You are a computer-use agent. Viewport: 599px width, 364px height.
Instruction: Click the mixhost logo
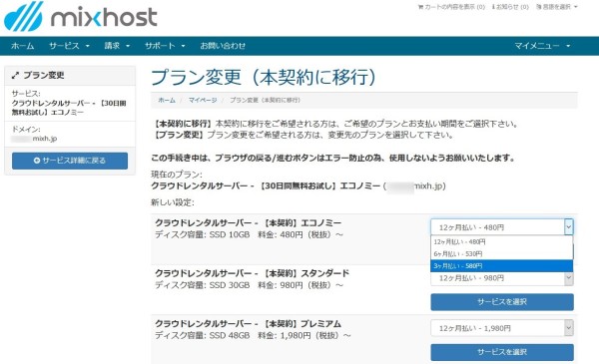(81, 16)
